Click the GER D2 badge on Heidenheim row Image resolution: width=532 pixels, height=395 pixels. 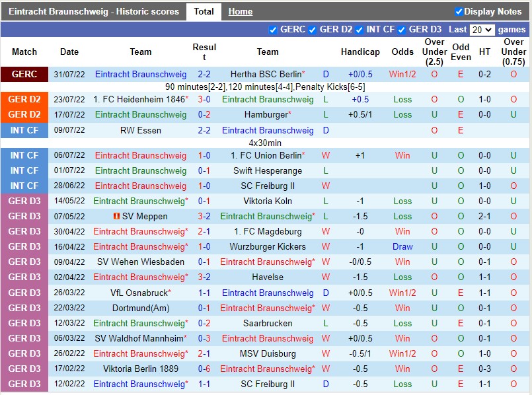(x=24, y=99)
